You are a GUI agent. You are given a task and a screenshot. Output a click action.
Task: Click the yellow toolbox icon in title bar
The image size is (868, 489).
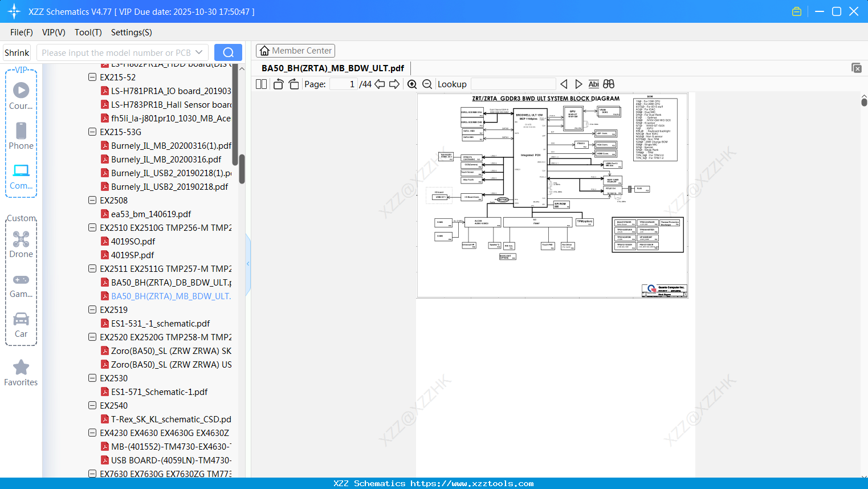click(797, 11)
